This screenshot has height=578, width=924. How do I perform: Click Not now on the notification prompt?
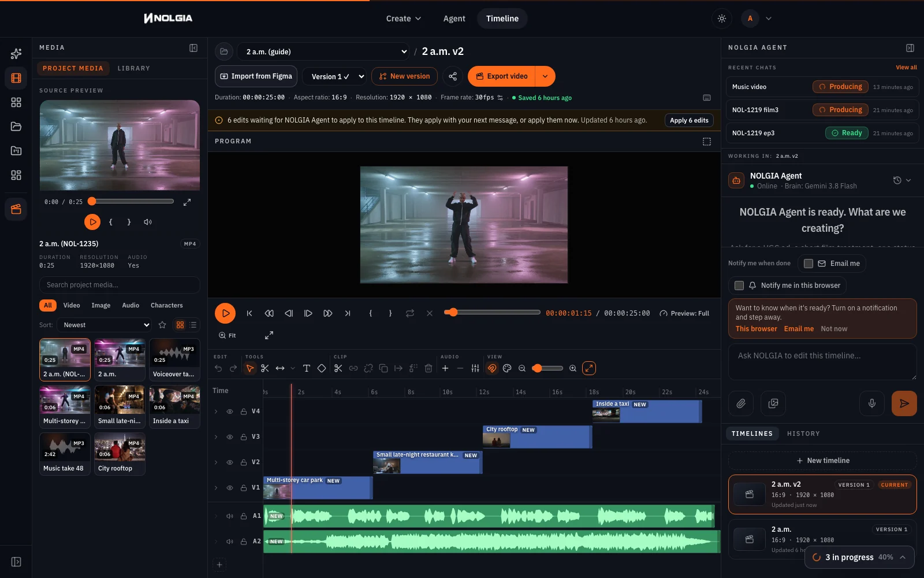tap(834, 329)
